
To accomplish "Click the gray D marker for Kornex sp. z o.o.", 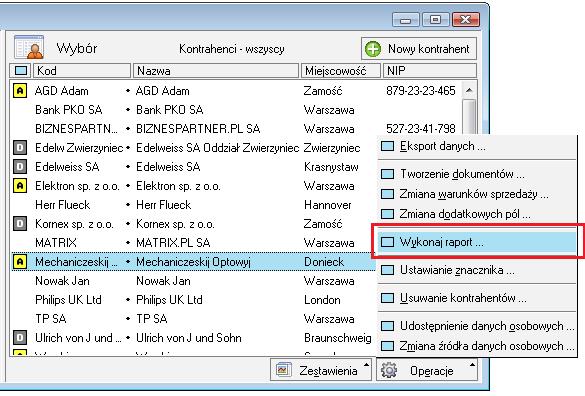I will (20, 224).
